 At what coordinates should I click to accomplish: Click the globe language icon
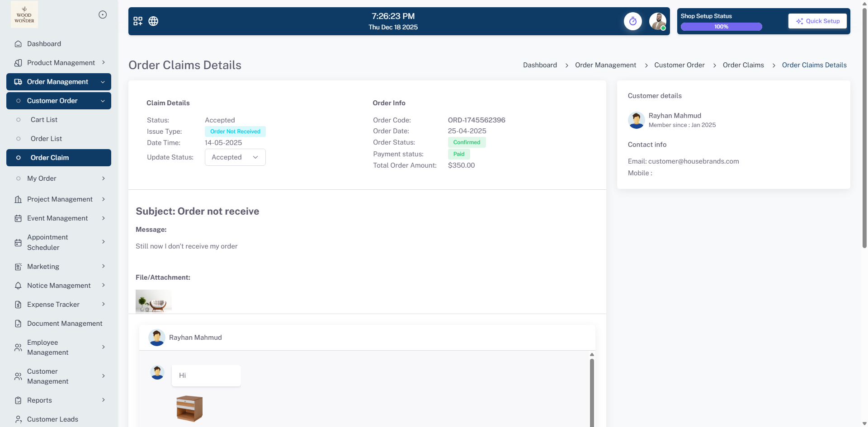pyautogui.click(x=153, y=21)
